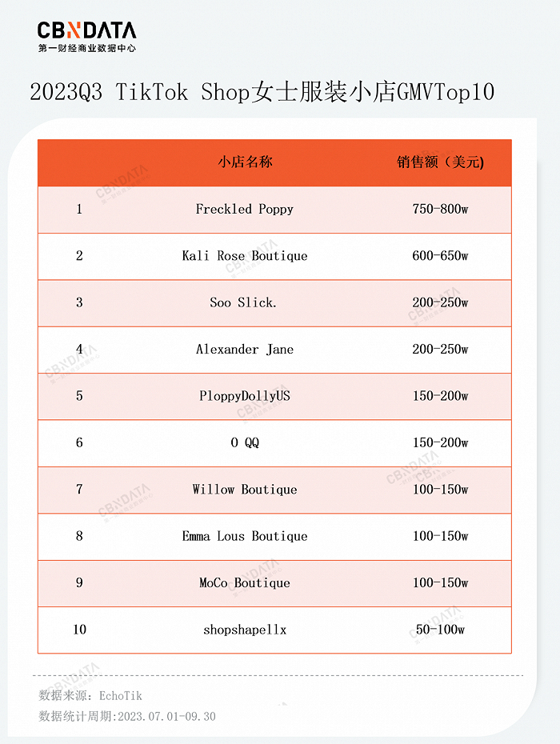Click the 数据来源：EchoTik source note

[x=90, y=696]
